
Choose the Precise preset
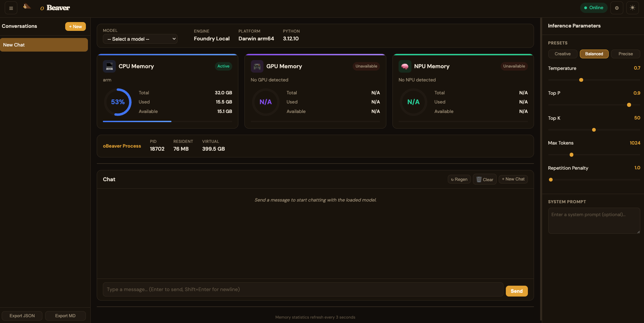pyautogui.click(x=625, y=54)
